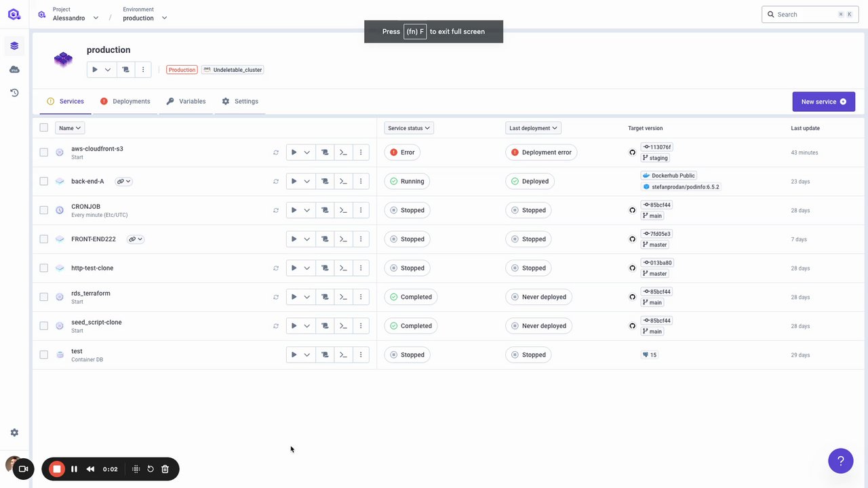
Task: Expand the back-end-A links dropdown
Action: tap(123, 181)
